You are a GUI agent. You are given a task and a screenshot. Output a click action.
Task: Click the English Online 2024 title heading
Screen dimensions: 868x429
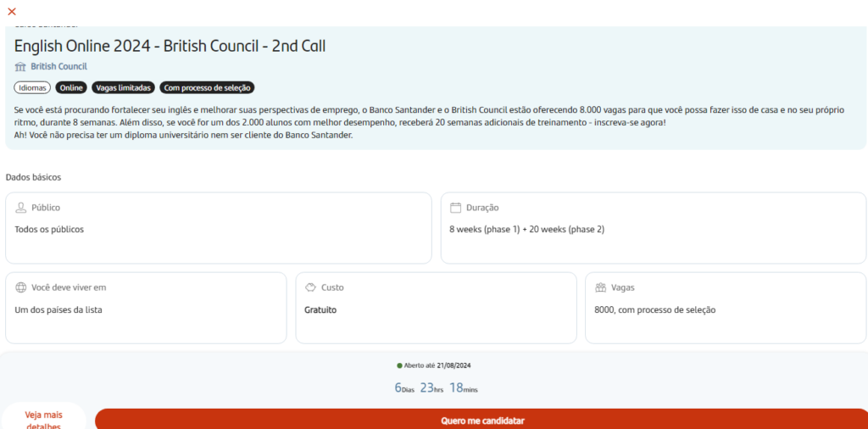(x=170, y=47)
